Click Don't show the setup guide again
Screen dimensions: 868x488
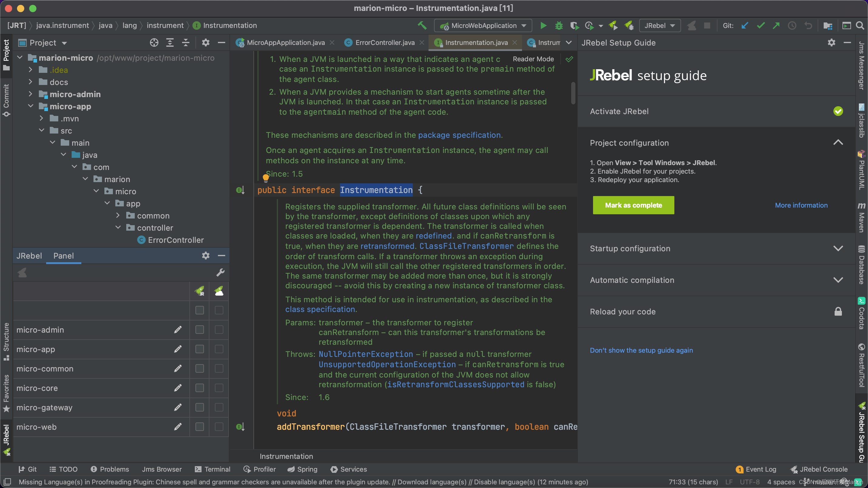tap(641, 350)
